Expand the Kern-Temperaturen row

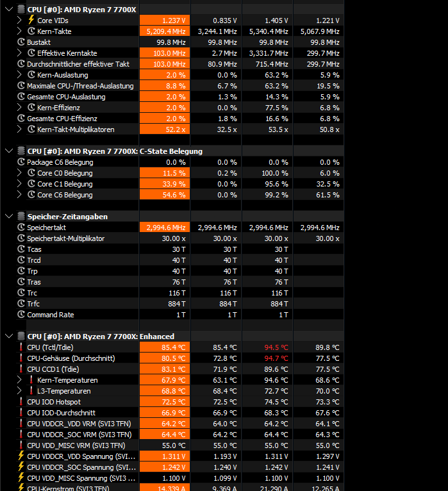coord(19,380)
